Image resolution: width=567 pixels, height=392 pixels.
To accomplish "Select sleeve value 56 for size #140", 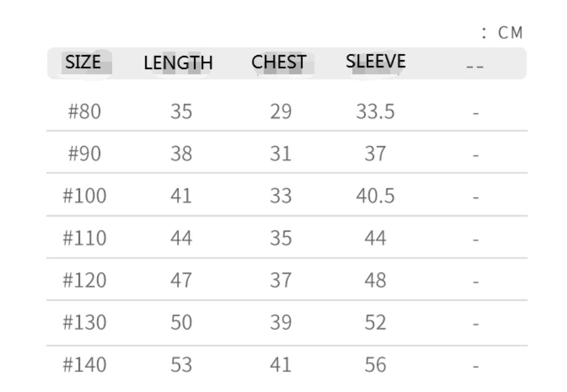I will (375, 364).
